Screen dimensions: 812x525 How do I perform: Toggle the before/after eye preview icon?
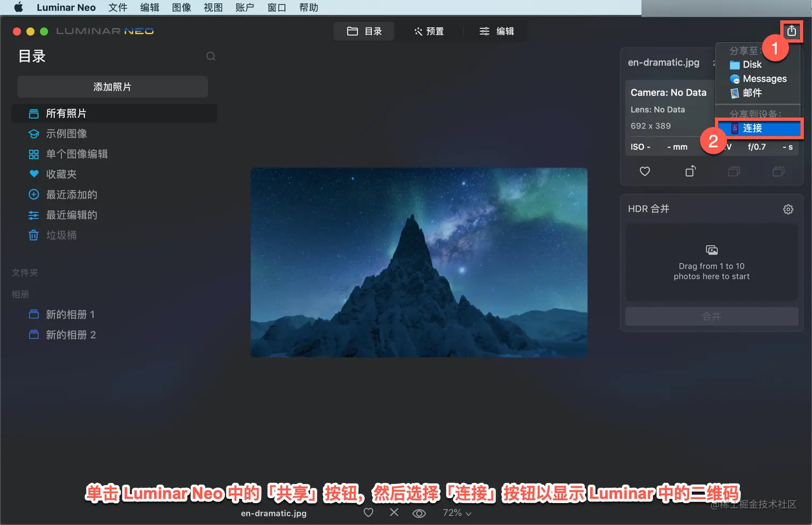(419, 513)
